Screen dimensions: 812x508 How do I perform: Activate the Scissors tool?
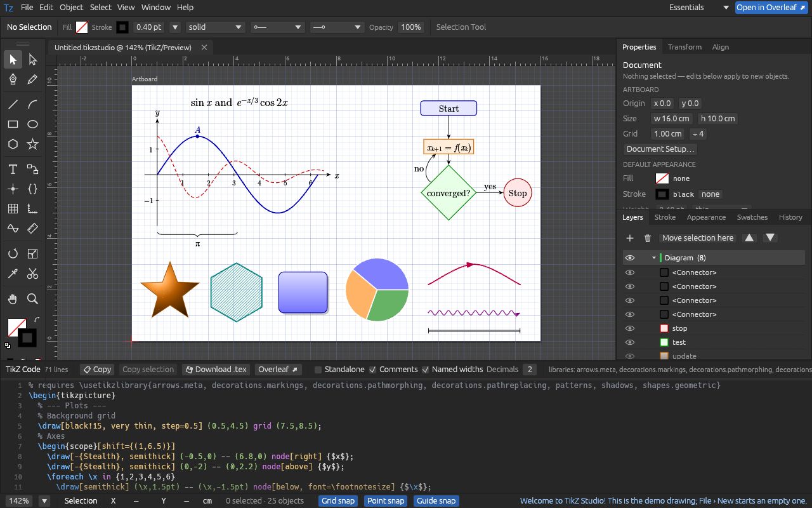tap(33, 274)
